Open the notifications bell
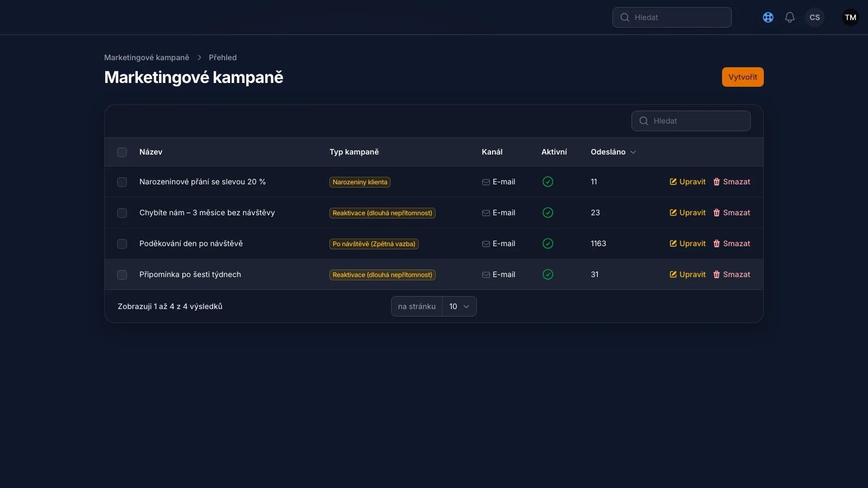Viewport: 868px width, 488px height. pyautogui.click(x=790, y=17)
